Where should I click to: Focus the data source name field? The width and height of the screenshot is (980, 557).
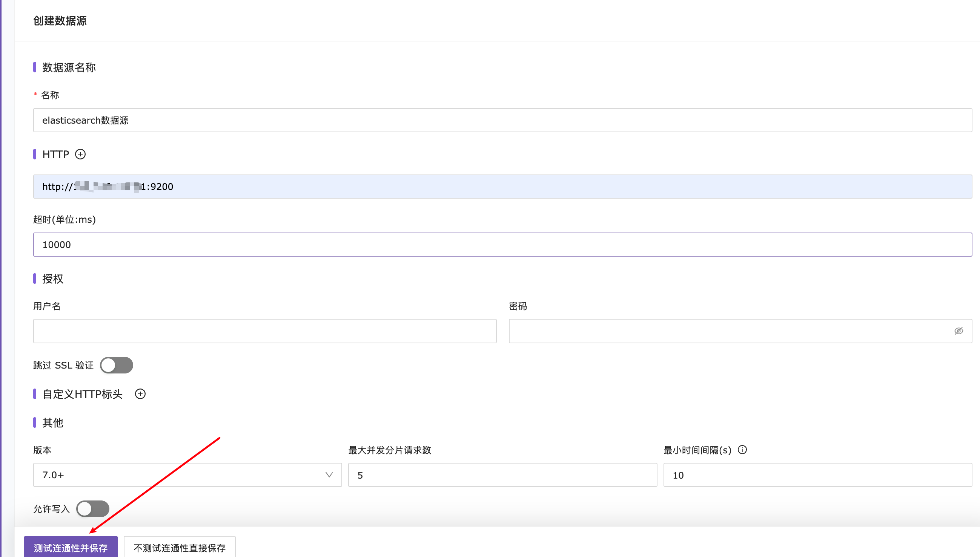[502, 120]
